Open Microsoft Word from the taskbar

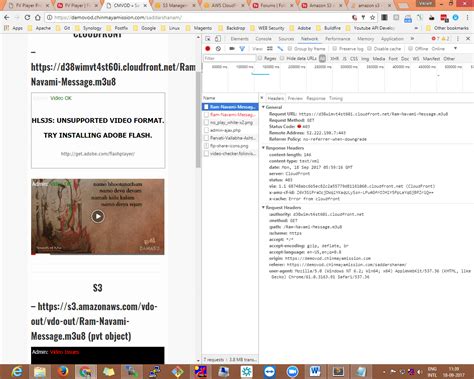click(315, 371)
